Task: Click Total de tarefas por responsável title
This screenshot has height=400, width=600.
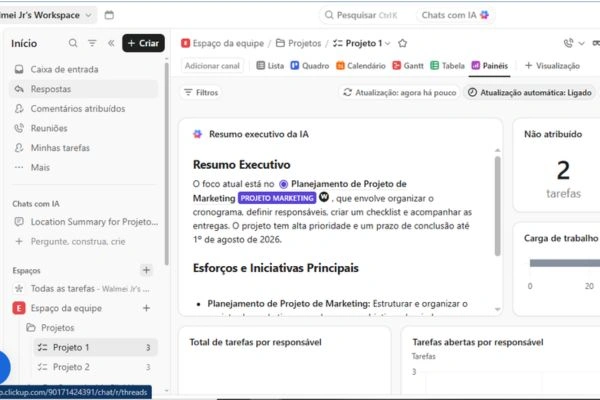Action: (256, 342)
